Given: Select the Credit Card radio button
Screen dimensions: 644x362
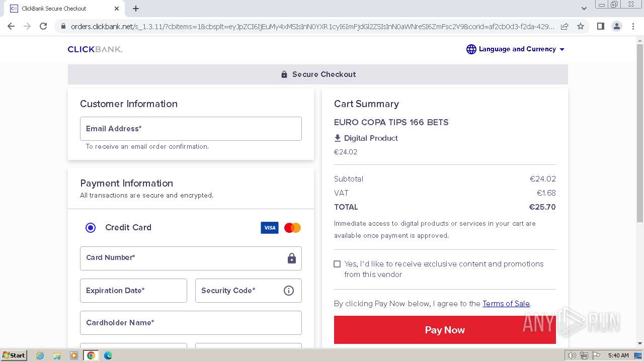Looking at the screenshot, I should pos(91,228).
